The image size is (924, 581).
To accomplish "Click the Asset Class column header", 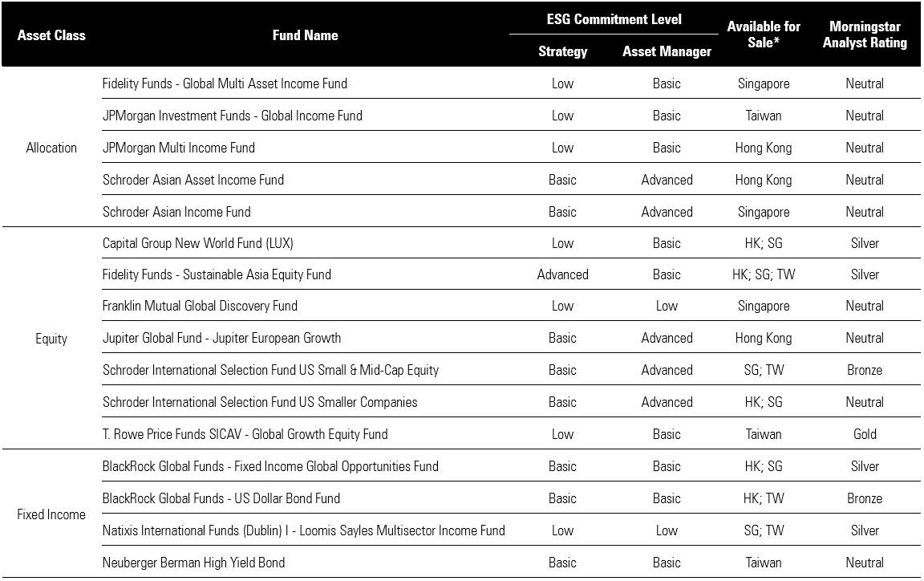I will (51, 35).
